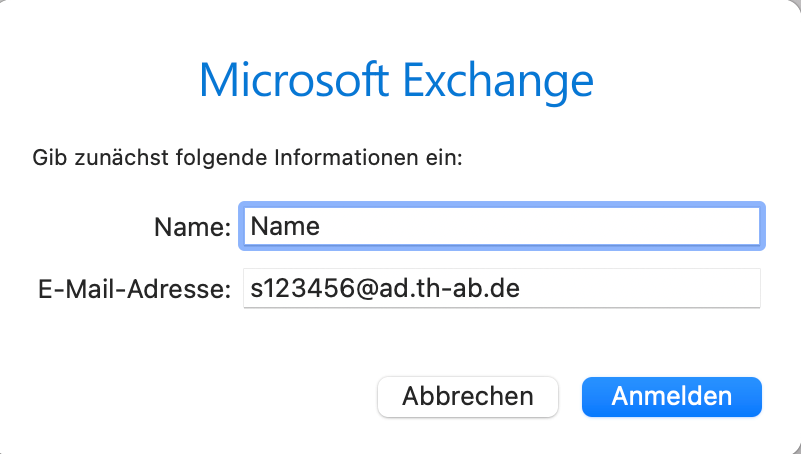The image size is (801, 454).
Task: Click the "Name:" field label
Action: [x=193, y=227]
